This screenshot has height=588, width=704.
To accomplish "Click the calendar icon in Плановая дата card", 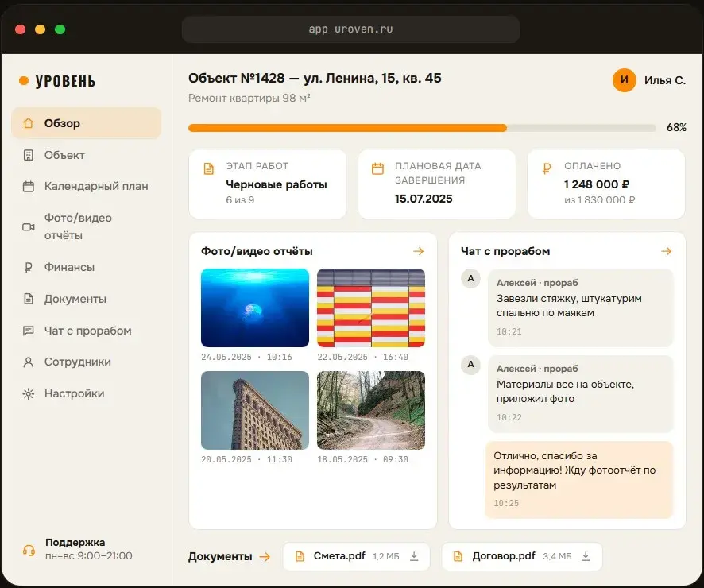I will click(x=377, y=168).
